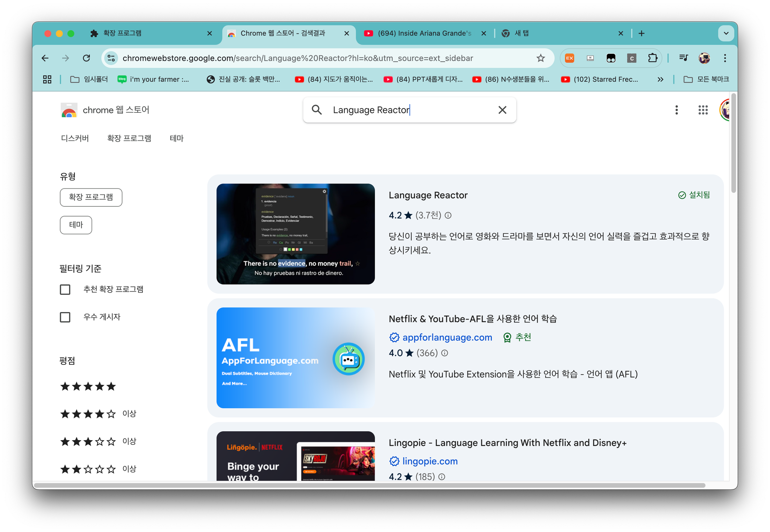Open a new browser tab with plus
Screen dimensions: 770x532
pyautogui.click(x=641, y=33)
